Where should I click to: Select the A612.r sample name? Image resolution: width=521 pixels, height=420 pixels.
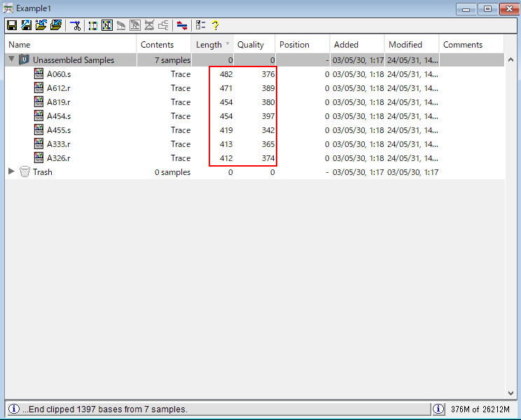tap(59, 88)
